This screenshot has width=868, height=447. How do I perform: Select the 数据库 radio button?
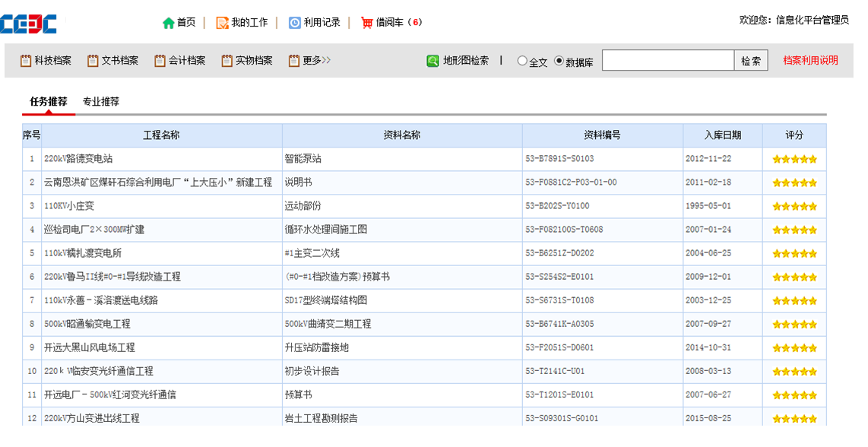[x=559, y=61]
